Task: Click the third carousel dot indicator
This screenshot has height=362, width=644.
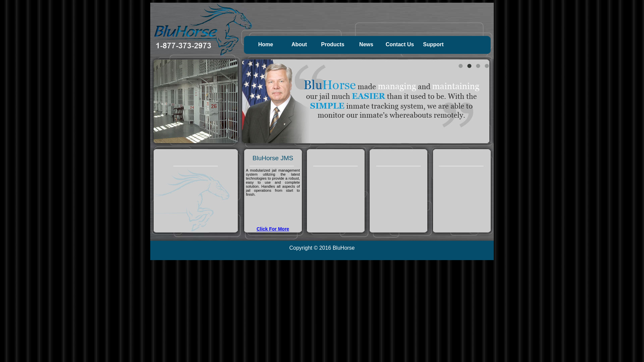Action: (478, 66)
